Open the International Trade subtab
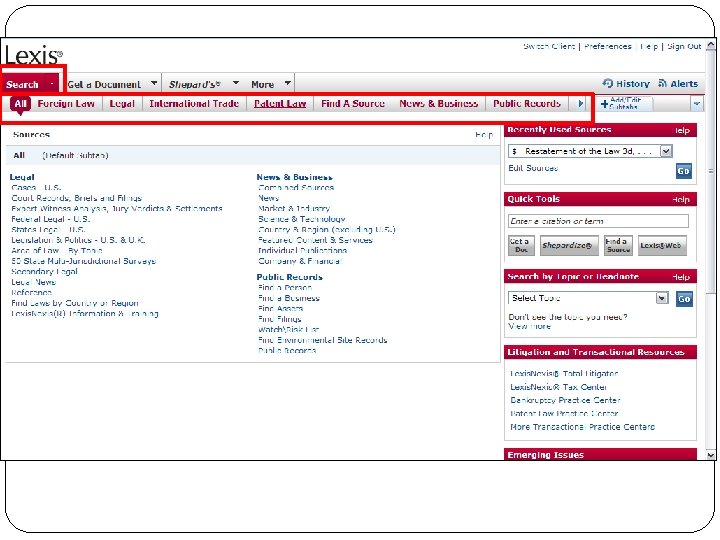The image size is (720, 540). tap(194, 104)
